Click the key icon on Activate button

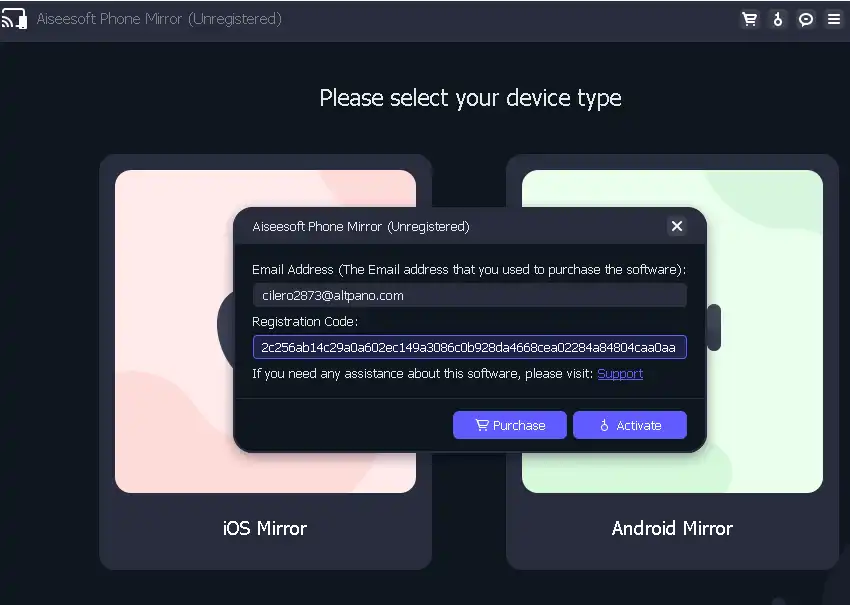pos(604,425)
